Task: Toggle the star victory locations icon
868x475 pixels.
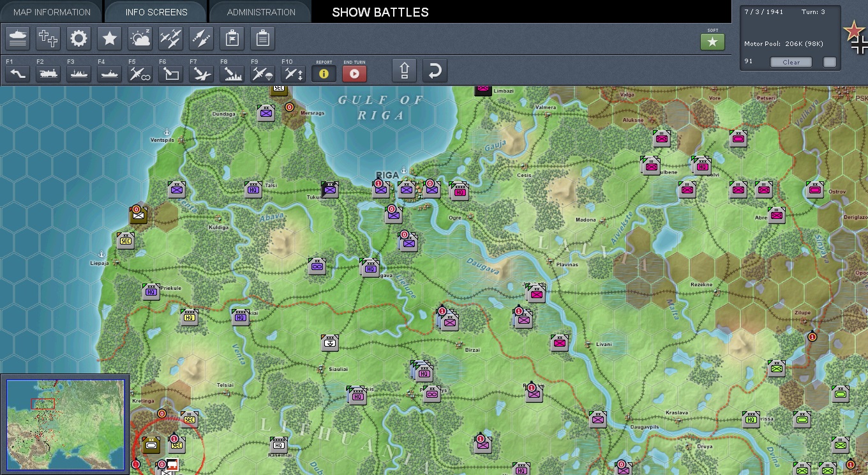Action: [x=109, y=38]
